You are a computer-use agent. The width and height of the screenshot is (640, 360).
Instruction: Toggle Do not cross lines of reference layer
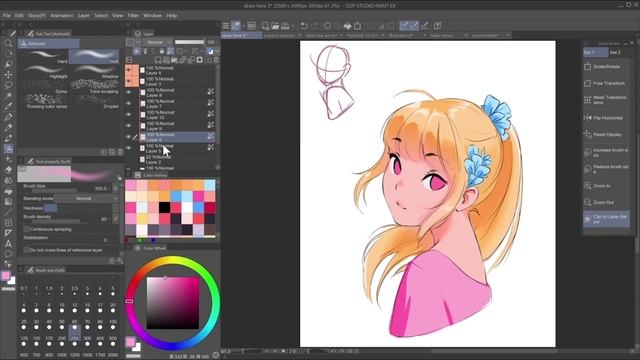[x=27, y=250]
